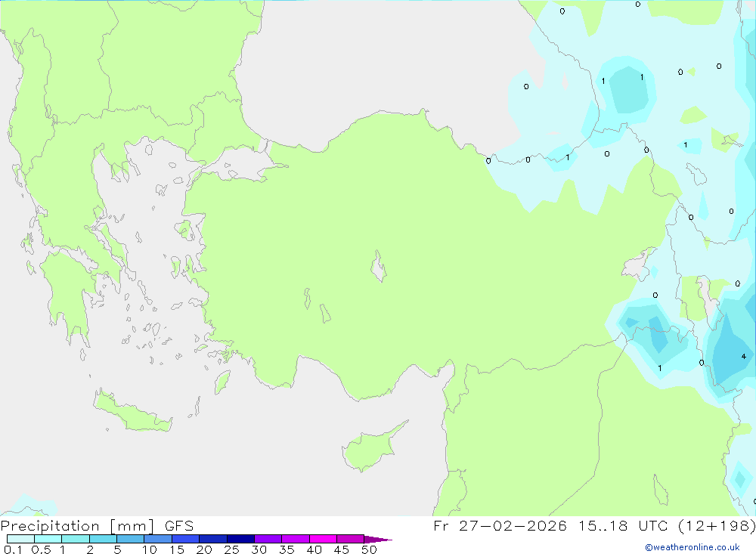Select the 35–40 mm purple-magenta legend swatch
Viewport: 756px width, 554px height.
(x=296, y=539)
